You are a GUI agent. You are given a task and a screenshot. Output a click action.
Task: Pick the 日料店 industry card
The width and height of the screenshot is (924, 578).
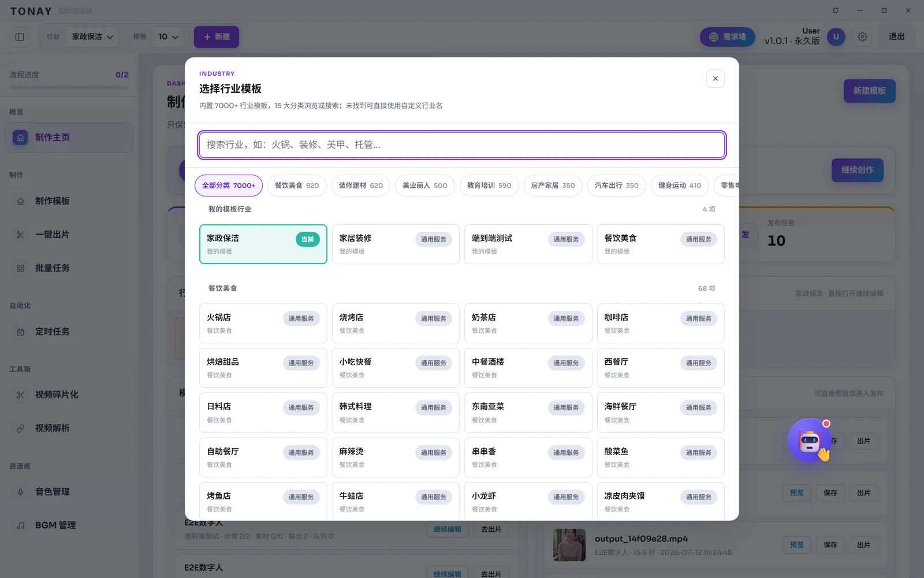tap(263, 413)
